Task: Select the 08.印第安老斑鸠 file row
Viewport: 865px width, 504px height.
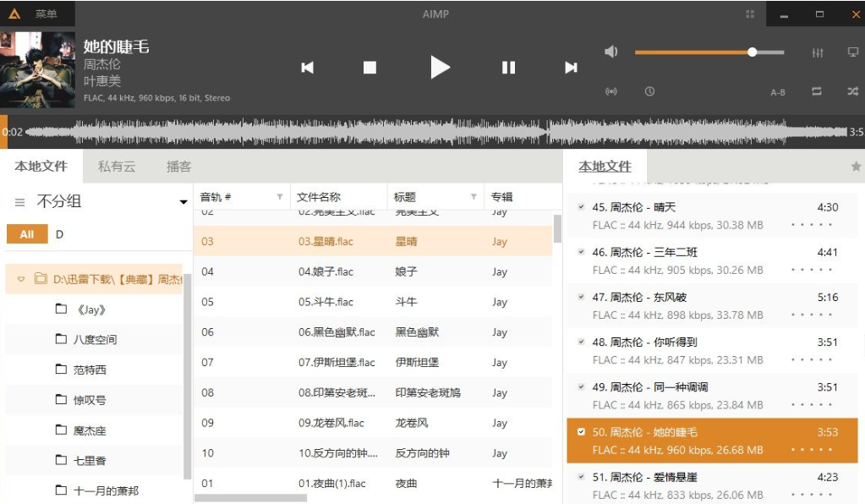Action: point(373,392)
